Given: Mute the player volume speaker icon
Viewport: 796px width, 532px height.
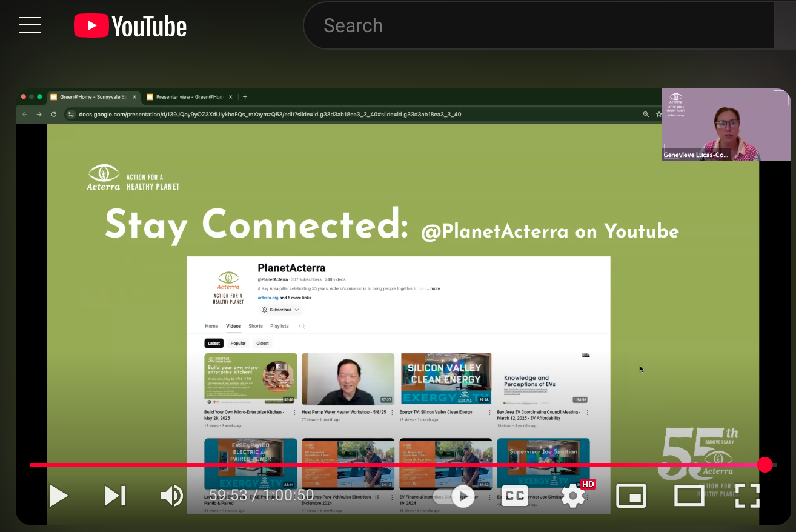Looking at the screenshot, I should [x=172, y=496].
